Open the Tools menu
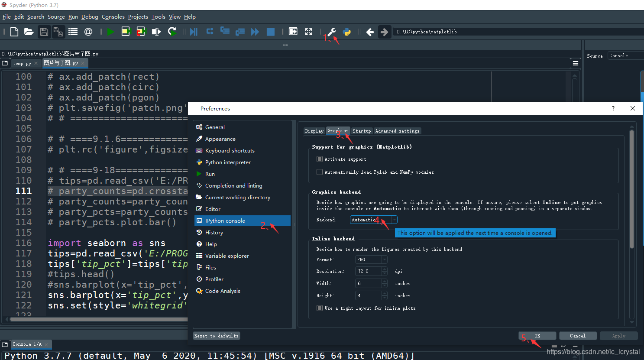 (x=159, y=17)
